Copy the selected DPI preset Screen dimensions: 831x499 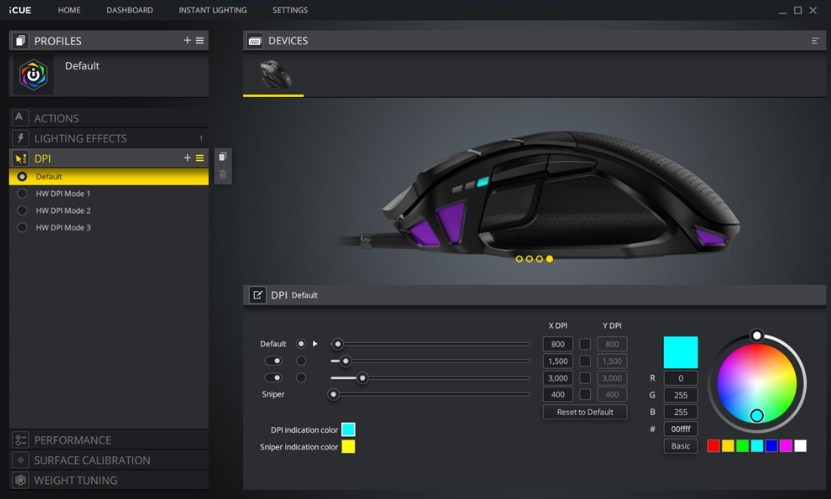(x=223, y=157)
